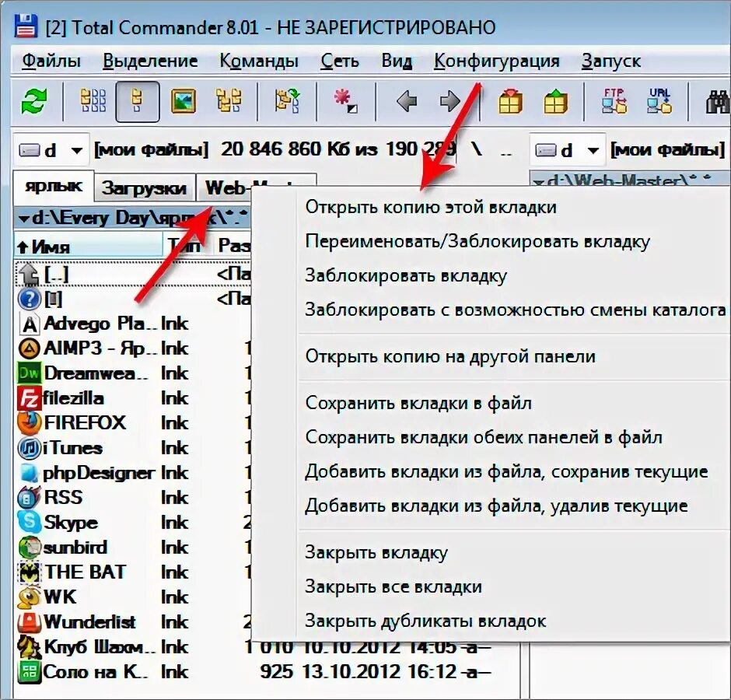
Task: Select the phpDesigner file row
Action: (133, 473)
